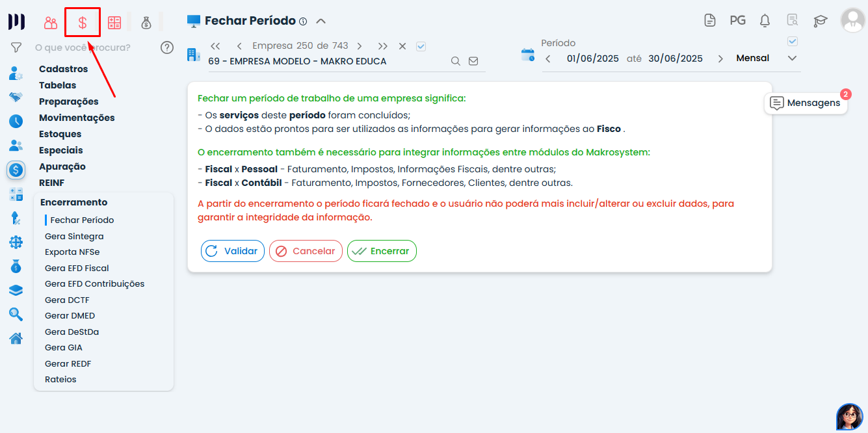Expand the Estoques menu

(60, 134)
